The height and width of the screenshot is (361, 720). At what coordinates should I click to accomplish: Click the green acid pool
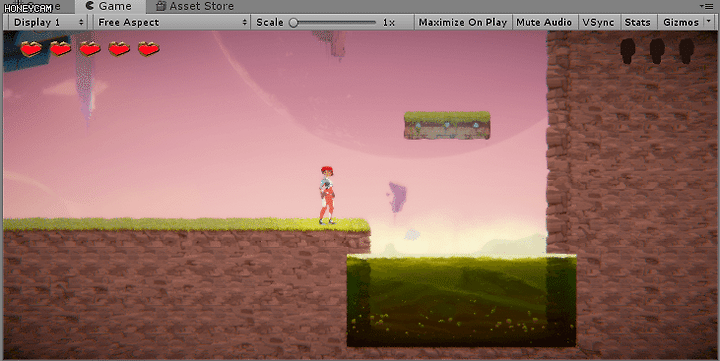click(x=461, y=300)
